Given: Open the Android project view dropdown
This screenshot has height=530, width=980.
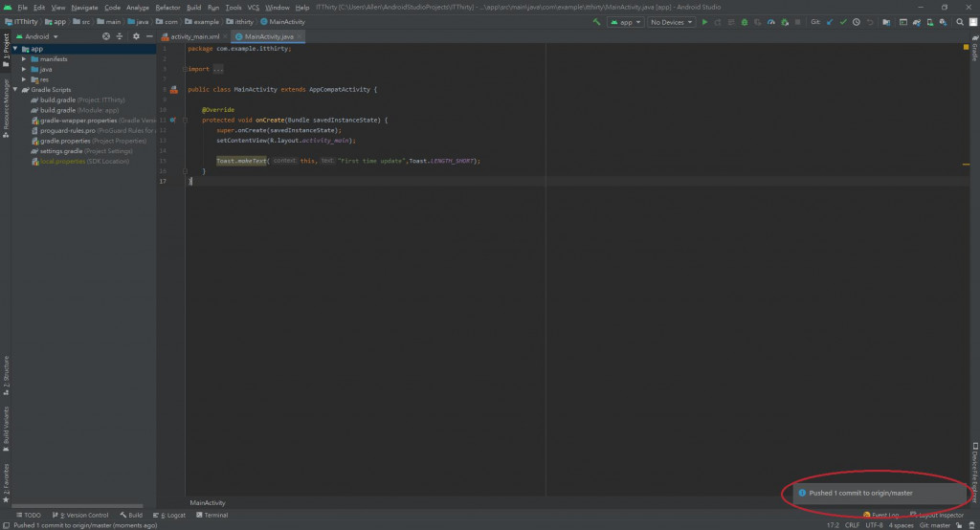Looking at the screenshot, I should click(37, 36).
